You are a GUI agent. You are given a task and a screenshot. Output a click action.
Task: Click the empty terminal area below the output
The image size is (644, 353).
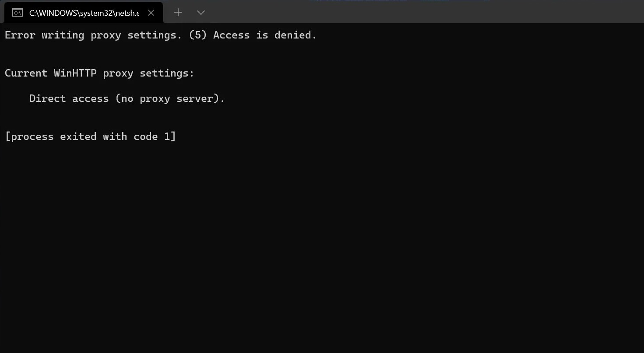[306, 241]
